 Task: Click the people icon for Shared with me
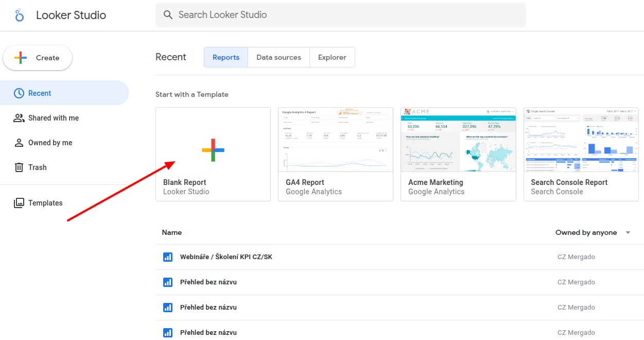click(x=19, y=118)
